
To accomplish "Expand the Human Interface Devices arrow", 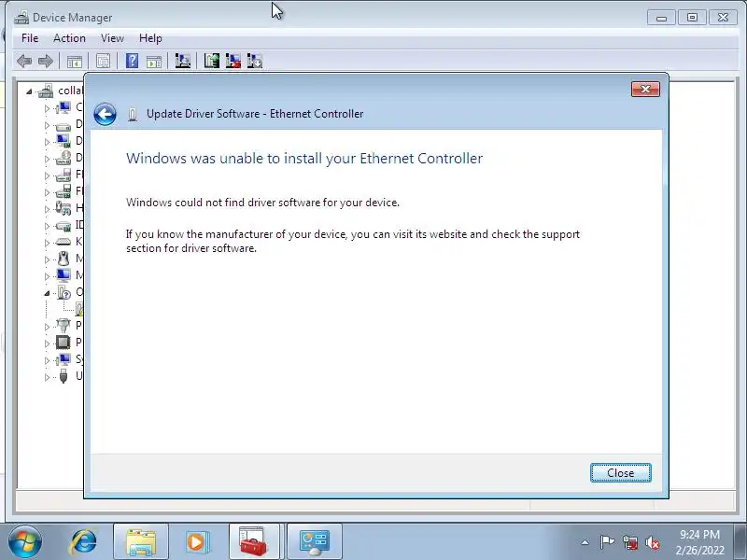I will click(47, 209).
